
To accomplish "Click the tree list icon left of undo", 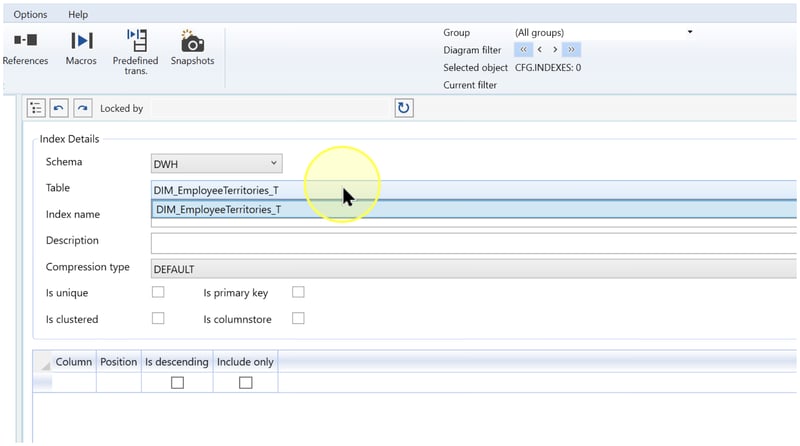I will click(x=36, y=108).
